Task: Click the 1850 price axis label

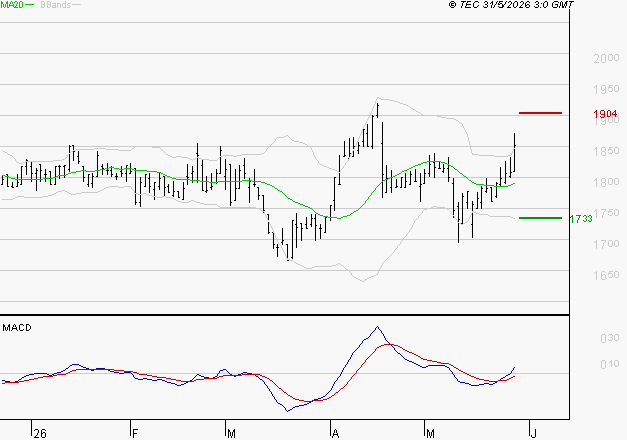Action: tap(606, 151)
